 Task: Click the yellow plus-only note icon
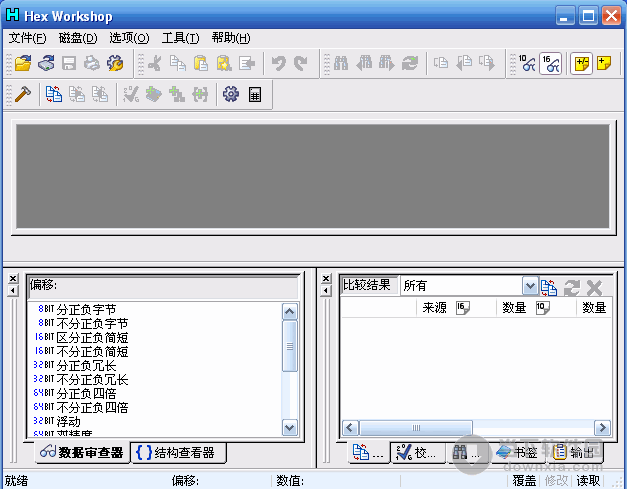coord(604,63)
